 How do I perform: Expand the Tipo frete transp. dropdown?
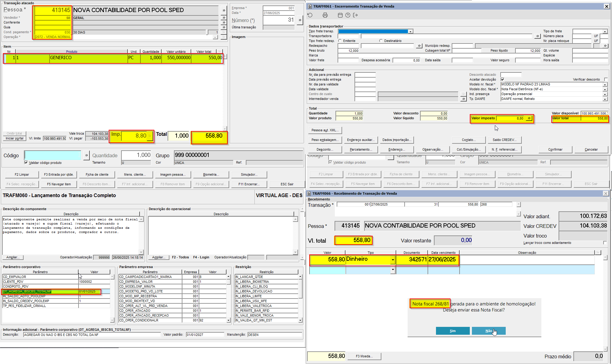410,31
